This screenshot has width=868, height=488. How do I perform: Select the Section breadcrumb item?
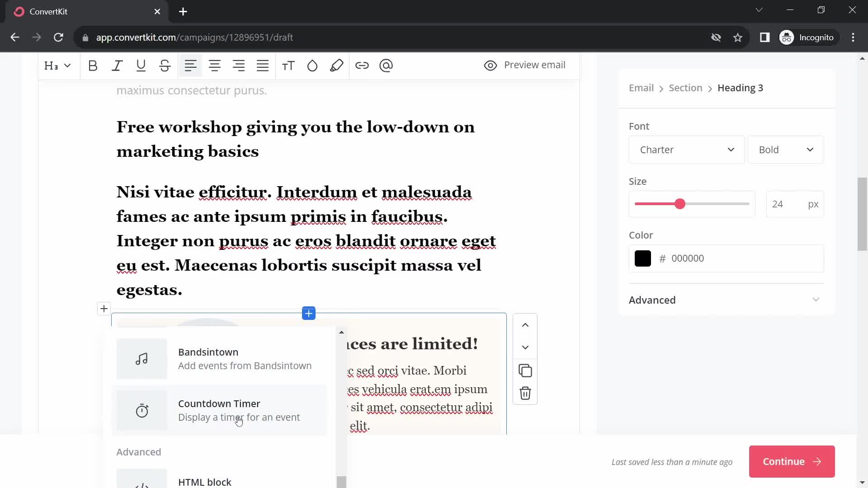coord(685,88)
